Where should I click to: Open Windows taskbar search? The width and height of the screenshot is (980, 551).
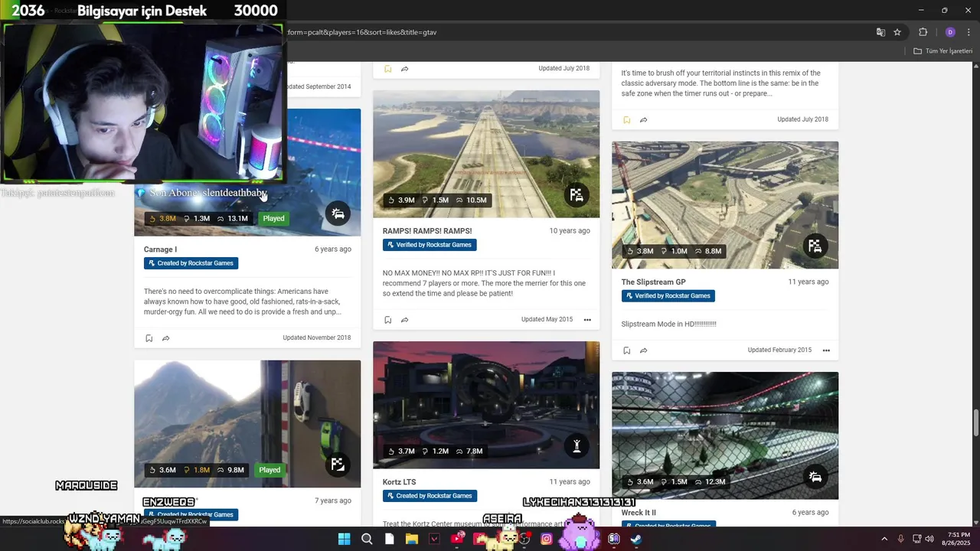[367, 539]
